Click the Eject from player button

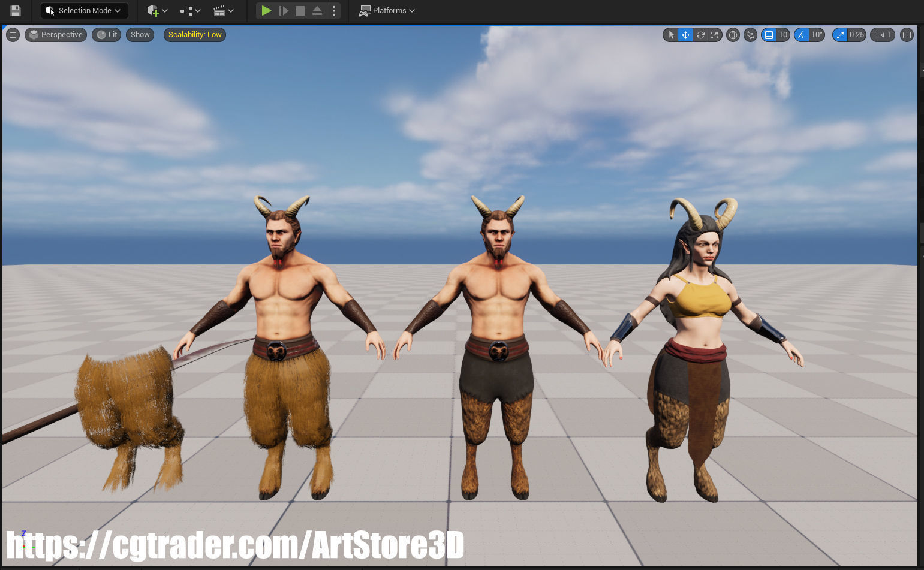click(317, 11)
